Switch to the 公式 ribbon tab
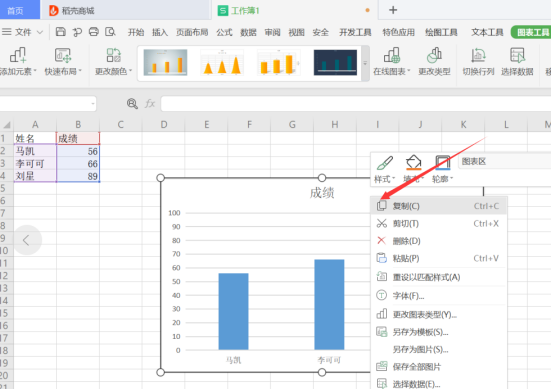Image resolution: width=554 pixels, height=390 pixels. 224,32
